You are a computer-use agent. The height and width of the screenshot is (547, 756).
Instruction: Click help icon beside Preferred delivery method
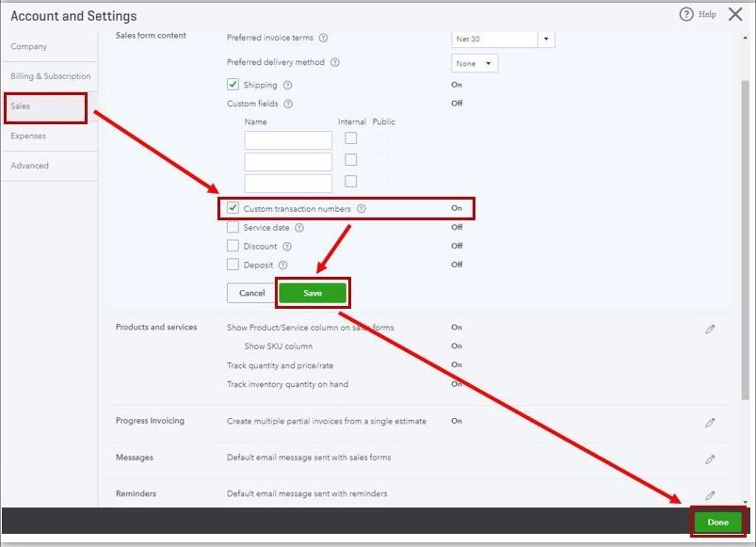pyautogui.click(x=334, y=62)
